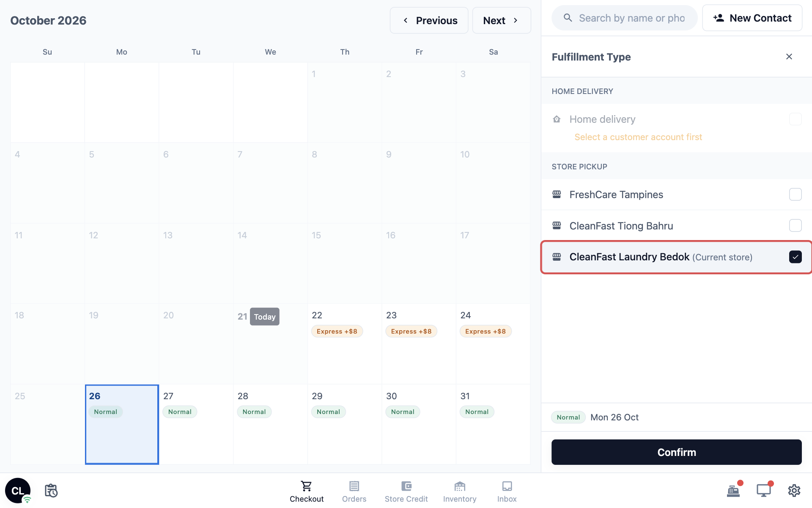Image resolution: width=812 pixels, height=508 pixels.
Task: Select October 27 Normal date
Action: [x=196, y=424]
